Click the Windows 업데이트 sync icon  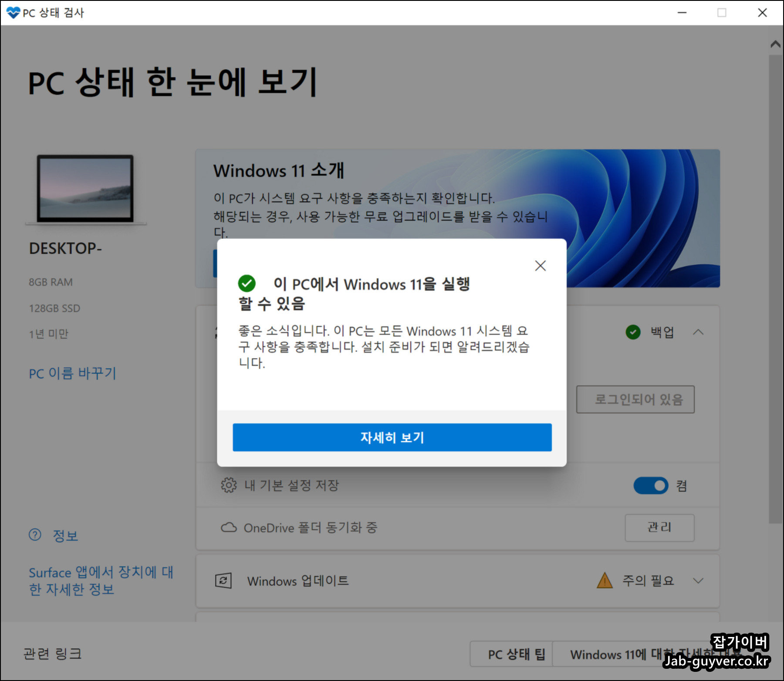tap(223, 580)
